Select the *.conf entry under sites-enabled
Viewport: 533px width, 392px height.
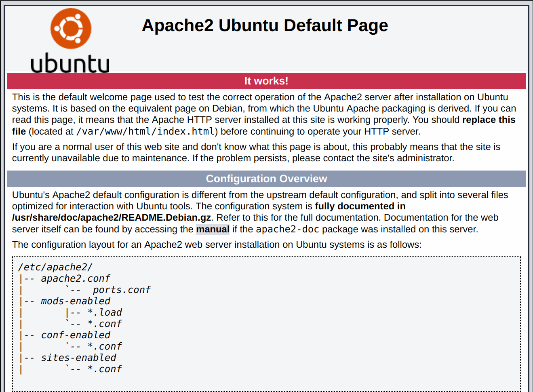104,369
